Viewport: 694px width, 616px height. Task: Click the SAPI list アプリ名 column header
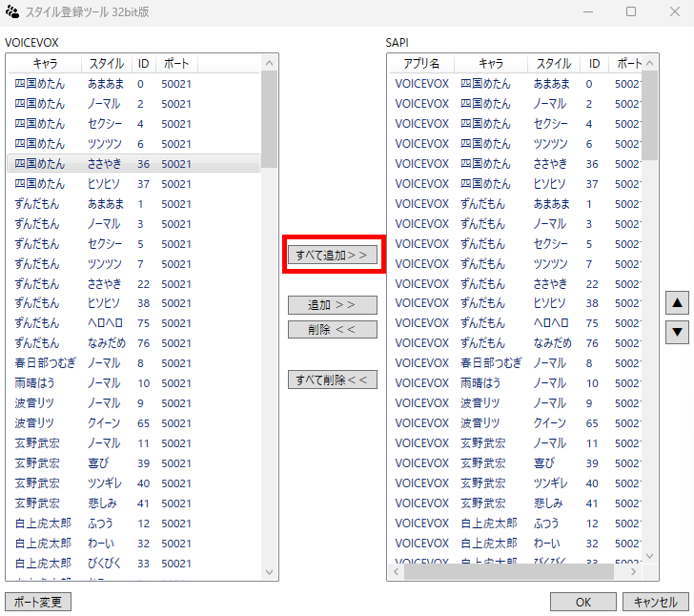coord(421,64)
